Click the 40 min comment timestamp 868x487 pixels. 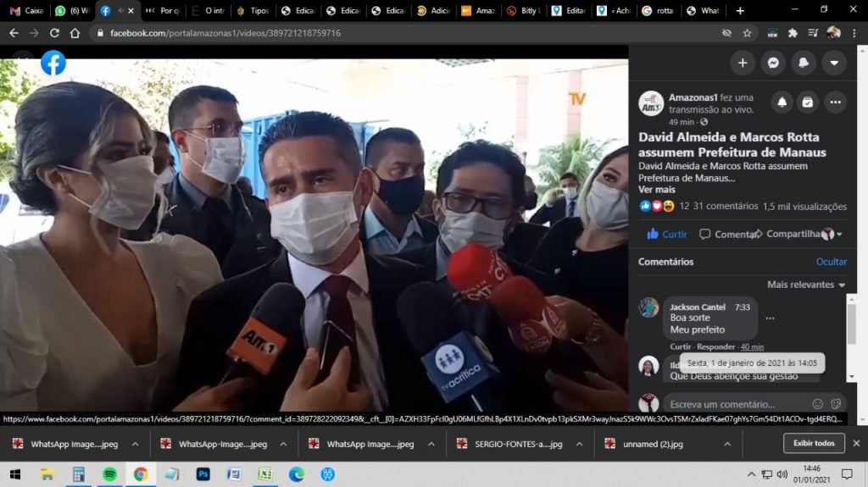(x=753, y=347)
